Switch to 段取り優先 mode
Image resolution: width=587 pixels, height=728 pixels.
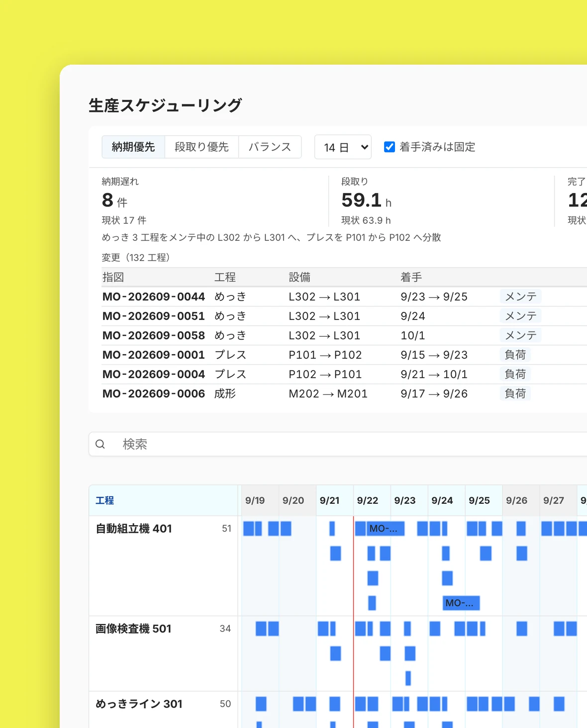point(201,147)
